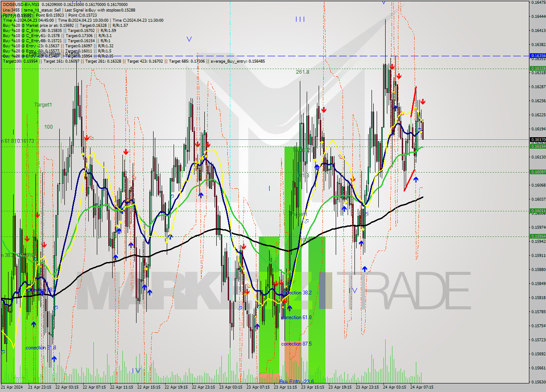Click the 261.8 Fibonacci level label

(x=302, y=72)
